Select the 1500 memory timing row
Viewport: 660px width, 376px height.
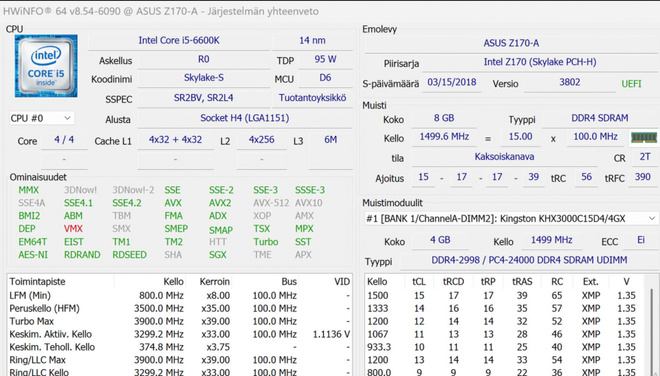tap(506, 296)
